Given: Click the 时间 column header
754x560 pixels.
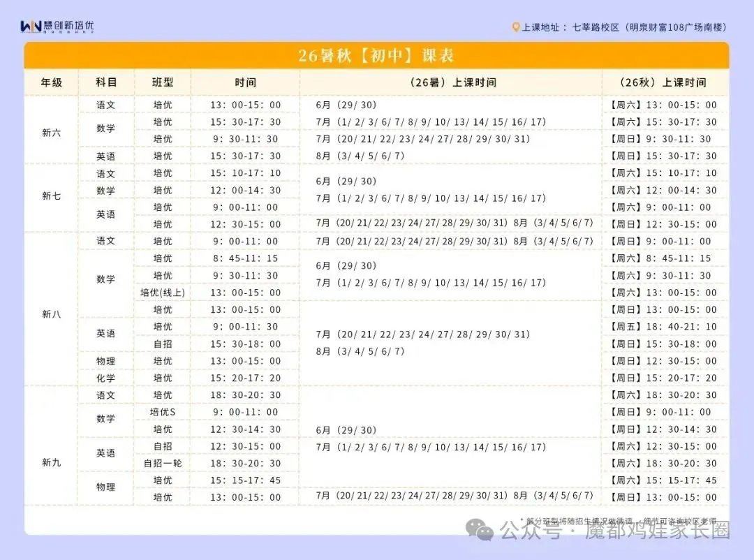Looking at the screenshot, I should pos(245,82).
